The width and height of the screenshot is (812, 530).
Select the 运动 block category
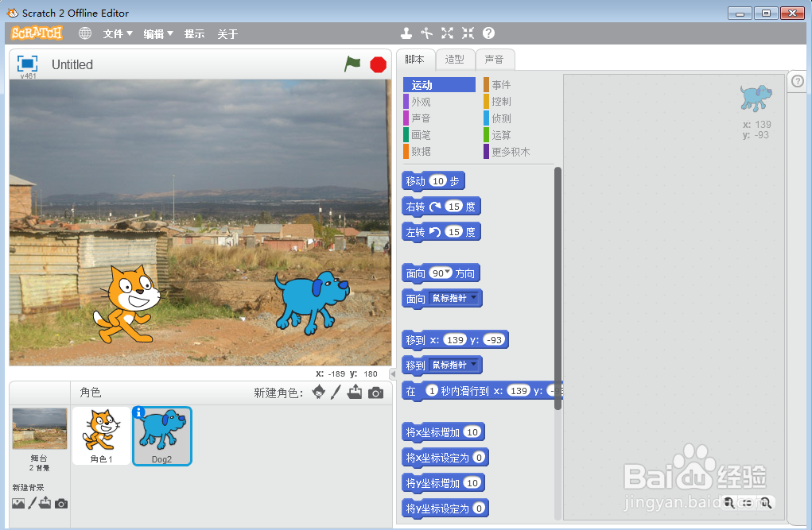coord(439,85)
